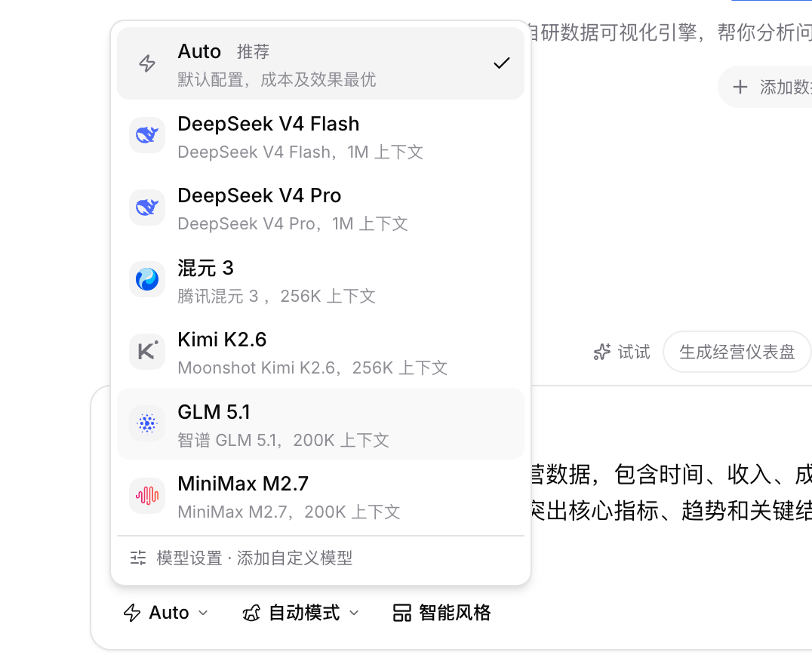Click the GLM 5.1 dotted logo icon
Viewport: 812px width, 655px height.
tap(147, 423)
